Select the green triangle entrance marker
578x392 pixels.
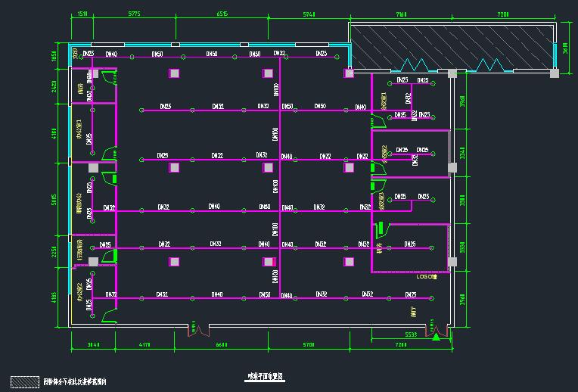tap(436, 338)
